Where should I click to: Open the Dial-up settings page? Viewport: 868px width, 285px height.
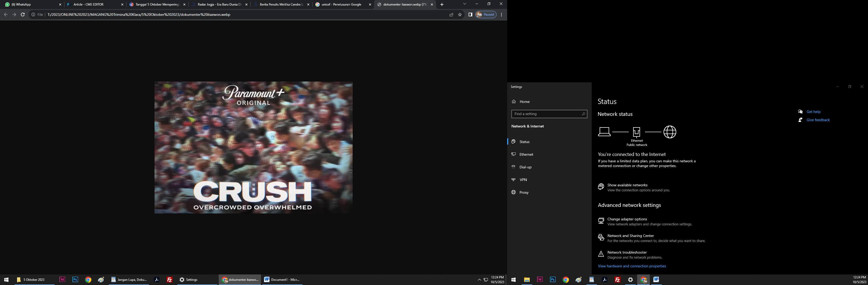[x=549, y=167]
